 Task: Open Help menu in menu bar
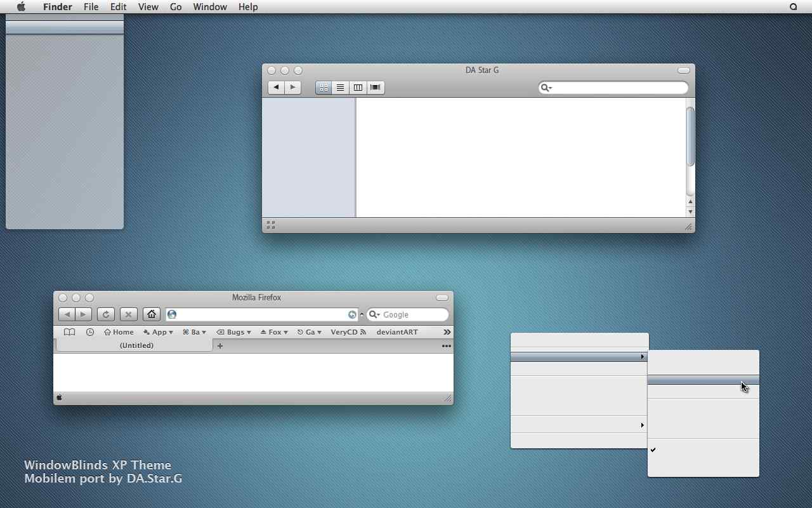(248, 7)
